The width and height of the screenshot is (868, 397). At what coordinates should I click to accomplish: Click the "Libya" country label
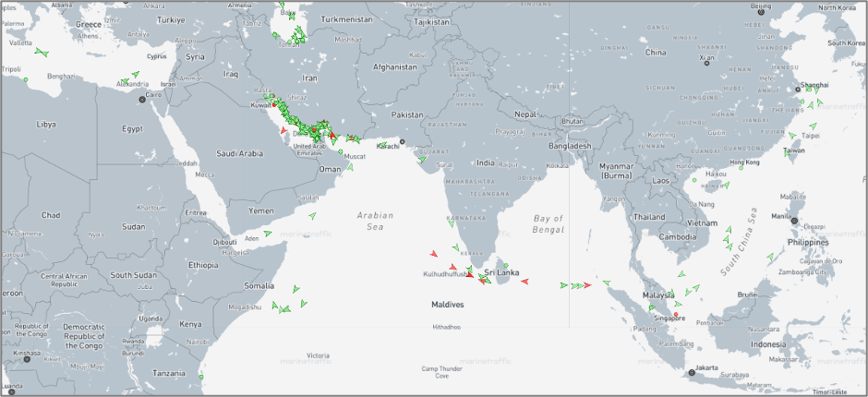pos(46,124)
